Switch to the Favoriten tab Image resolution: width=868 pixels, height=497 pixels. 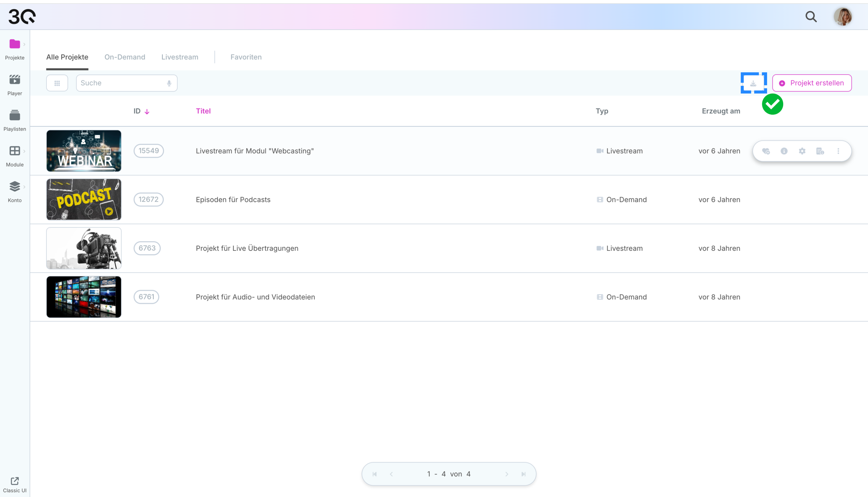[x=246, y=57]
